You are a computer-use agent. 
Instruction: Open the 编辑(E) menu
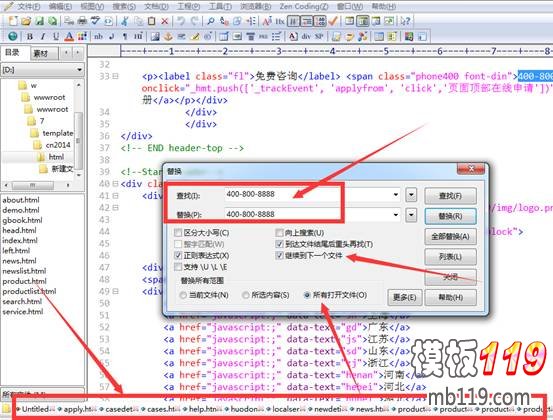pos(60,6)
